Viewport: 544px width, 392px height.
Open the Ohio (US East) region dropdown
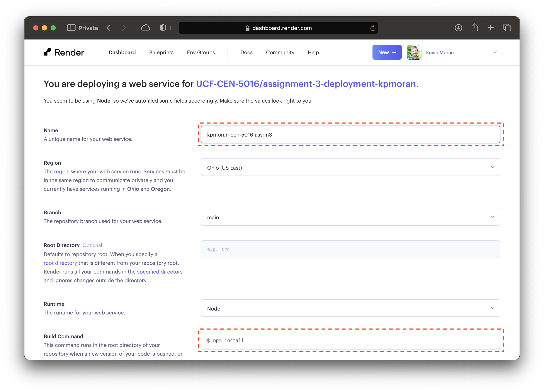coord(350,167)
